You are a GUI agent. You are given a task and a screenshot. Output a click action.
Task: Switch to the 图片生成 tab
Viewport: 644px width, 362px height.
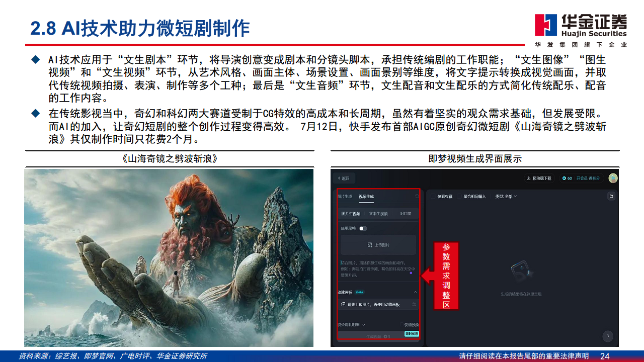tap(345, 197)
